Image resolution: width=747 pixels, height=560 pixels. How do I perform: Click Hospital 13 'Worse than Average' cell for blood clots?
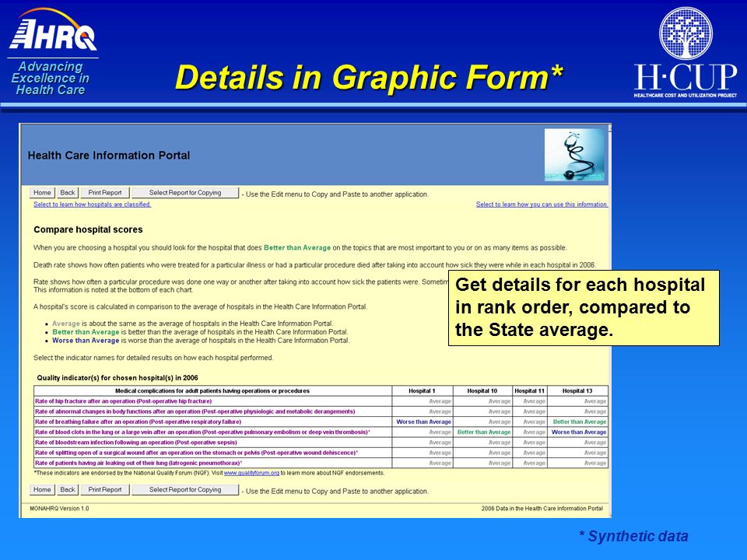click(579, 432)
